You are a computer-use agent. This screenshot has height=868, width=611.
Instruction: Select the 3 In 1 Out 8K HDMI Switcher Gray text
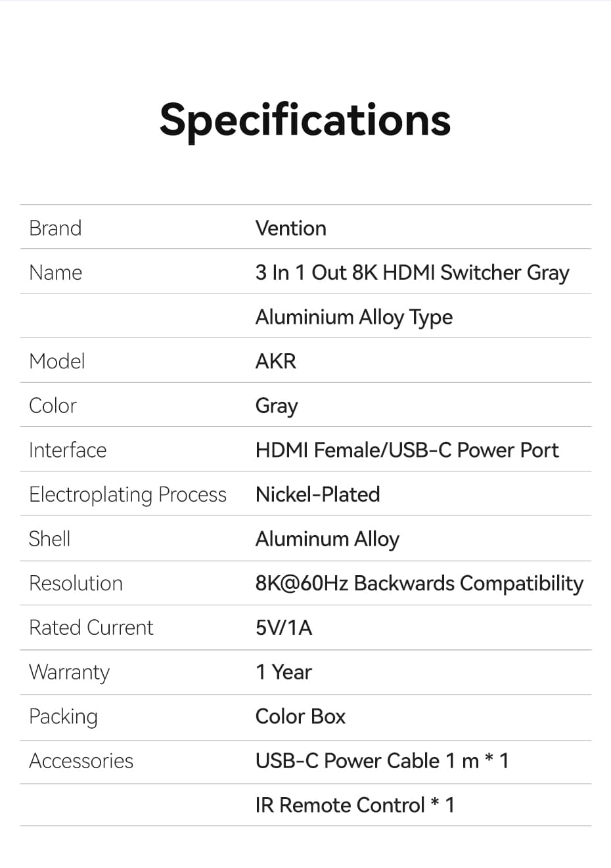(412, 272)
